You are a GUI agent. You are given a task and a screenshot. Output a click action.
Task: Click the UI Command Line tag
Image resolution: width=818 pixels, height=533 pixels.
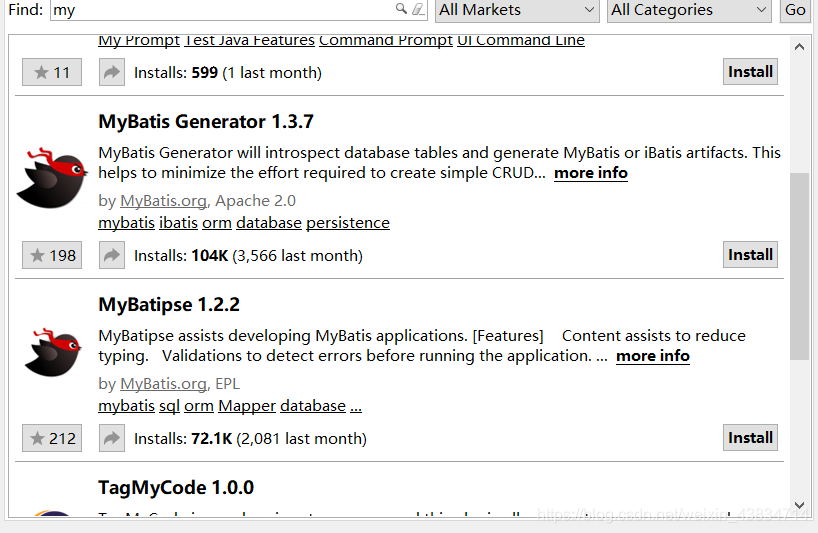tap(521, 40)
